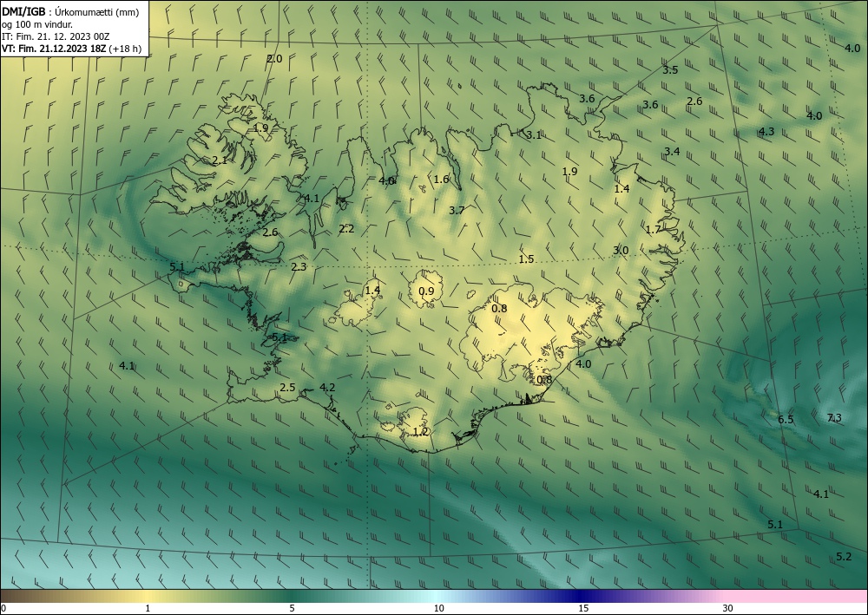
Task: Click the 'DMI/IGB : Úrkomumætti (mm)' title line
Action: 70,11
